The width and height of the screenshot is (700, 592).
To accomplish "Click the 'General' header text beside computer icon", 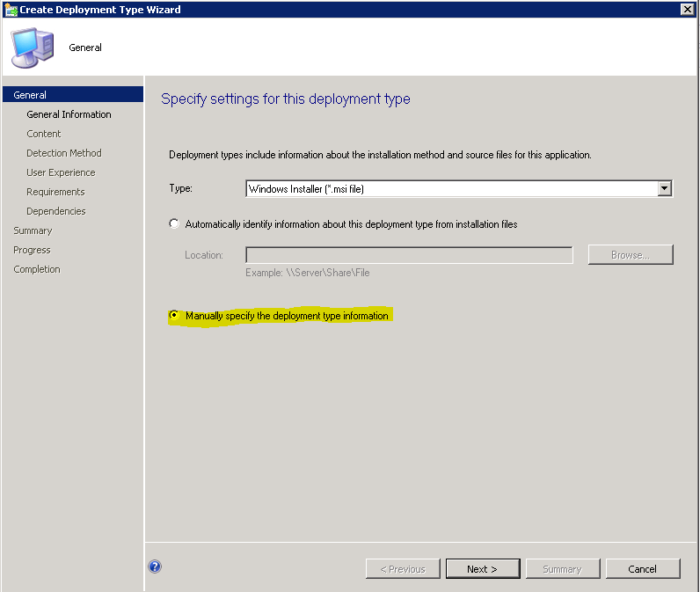I will [85, 48].
